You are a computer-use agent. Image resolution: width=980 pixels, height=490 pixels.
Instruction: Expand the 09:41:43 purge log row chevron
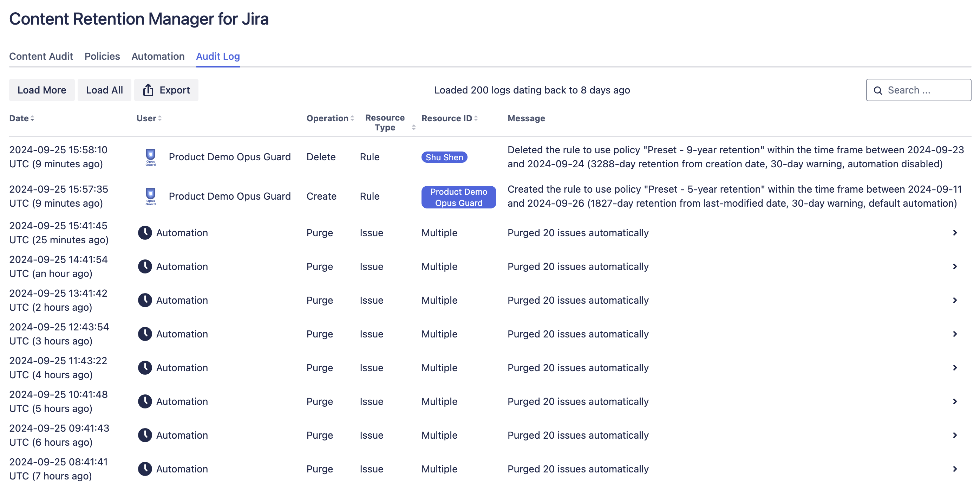pos(954,435)
